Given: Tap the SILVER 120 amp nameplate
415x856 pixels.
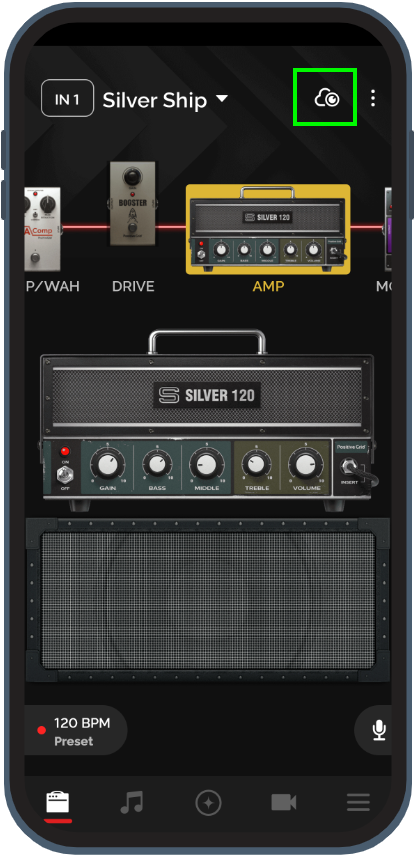Looking at the screenshot, I should tap(206, 395).
